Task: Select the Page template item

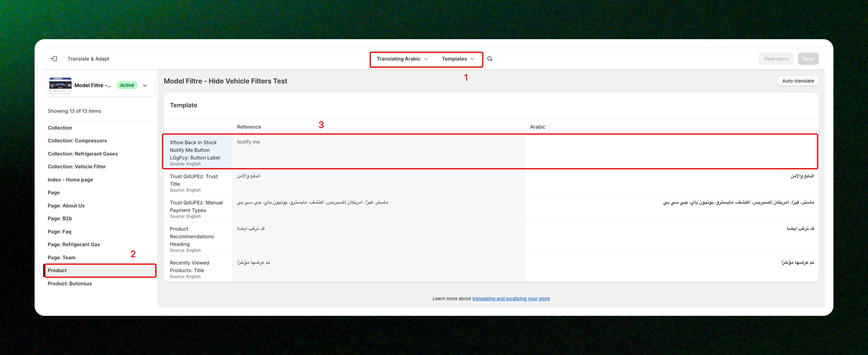Action: tap(100, 193)
